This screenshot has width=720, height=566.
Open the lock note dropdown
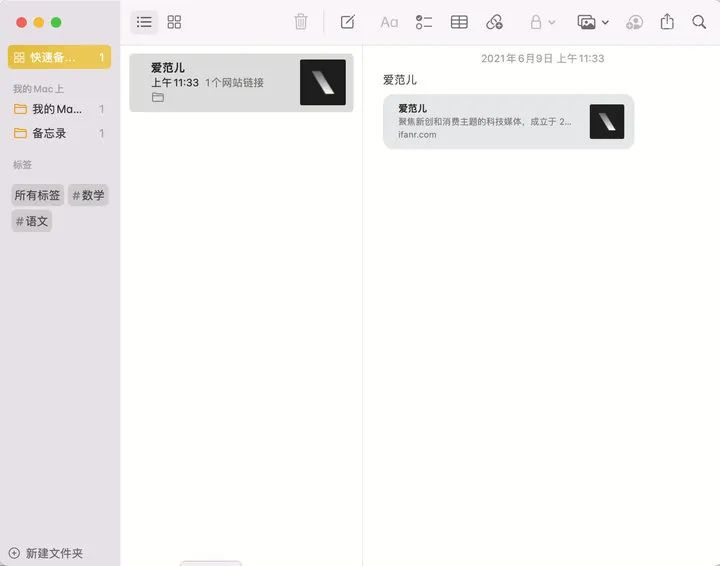542,22
